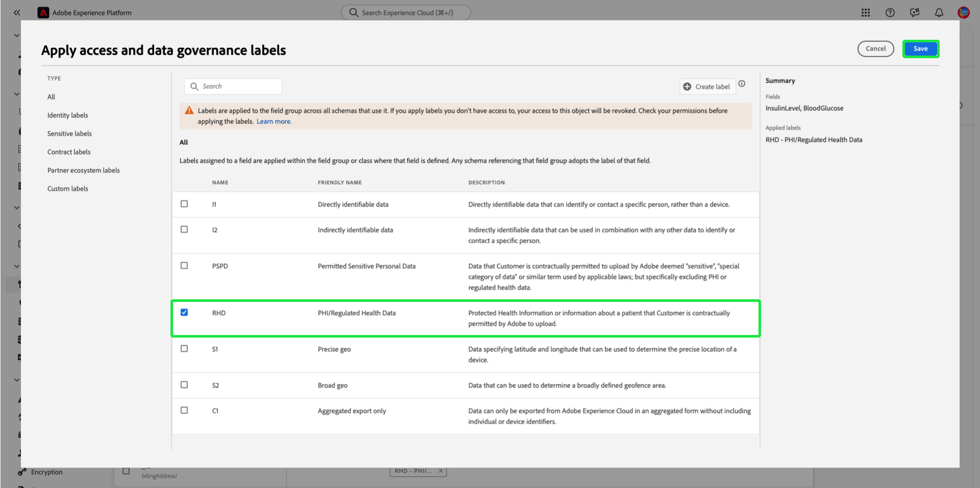Click the Adobe Experience Platform logo
980x488 pixels.
pos(43,13)
